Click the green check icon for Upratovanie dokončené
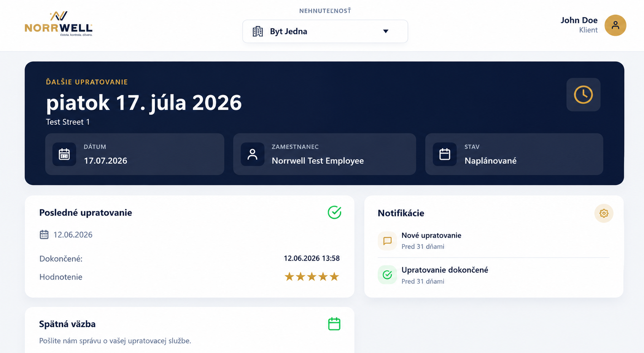 pyautogui.click(x=387, y=275)
